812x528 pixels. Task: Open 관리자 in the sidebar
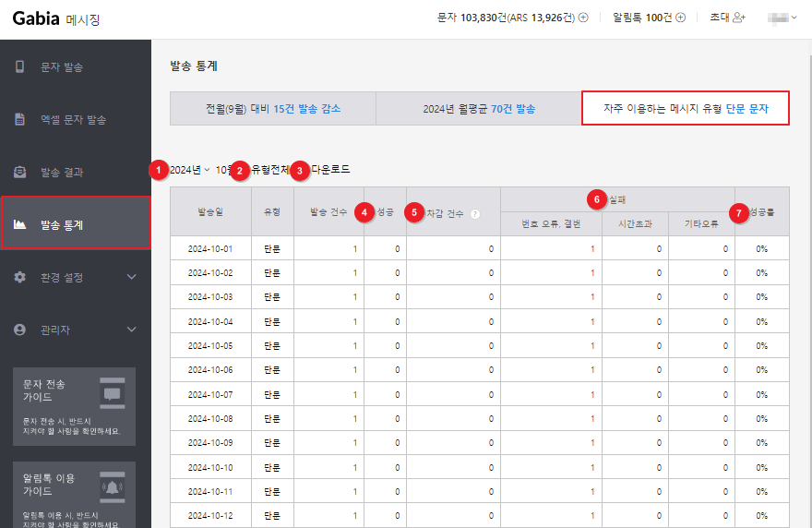[x=76, y=330]
